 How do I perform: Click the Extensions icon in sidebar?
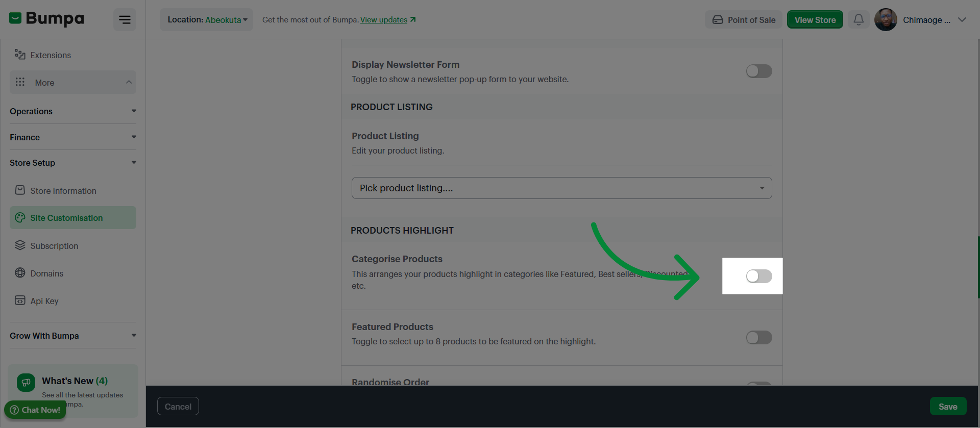point(20,54)
